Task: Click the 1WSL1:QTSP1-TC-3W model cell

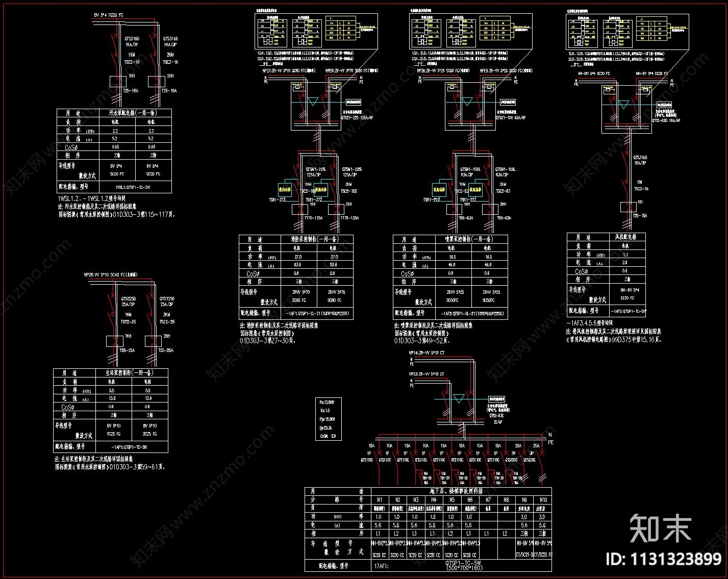Action: tap(133, 187)
